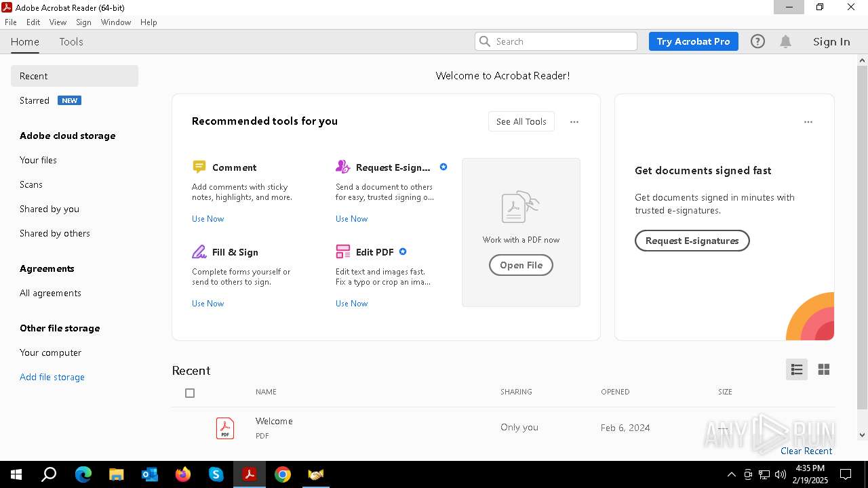Open the signature card's more options menu
868x488 pixels.
click(x=808, y=122)
